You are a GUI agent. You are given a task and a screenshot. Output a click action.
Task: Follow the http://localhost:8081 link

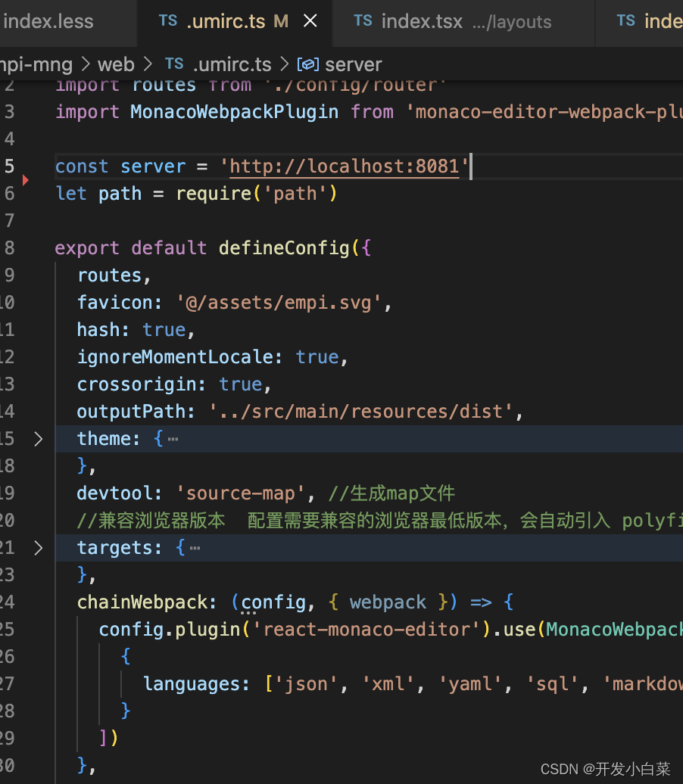[x=345, y=166]
